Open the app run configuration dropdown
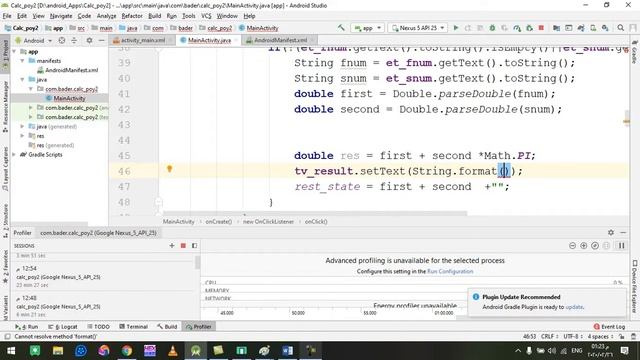This screenshot has width=640, height=360. (367, 28)
